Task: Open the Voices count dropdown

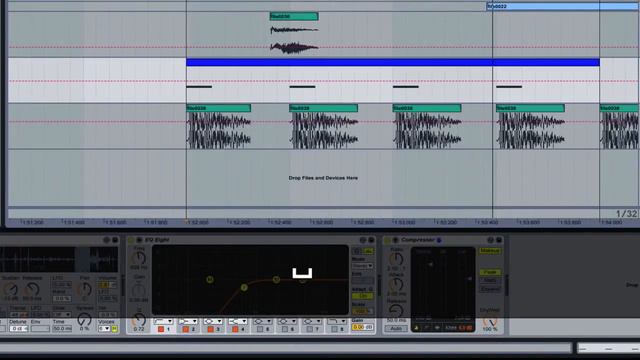Action: tap(104, 329)
